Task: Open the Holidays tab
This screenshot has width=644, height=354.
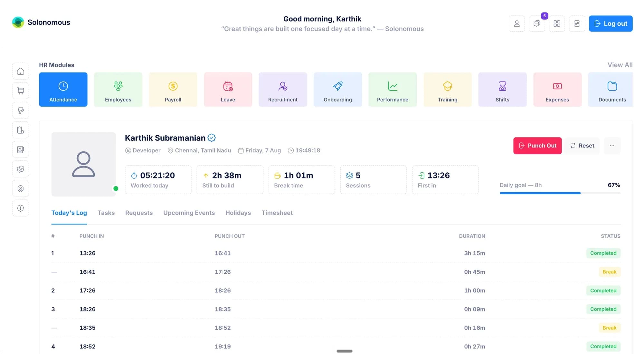Action: [238, 213]
